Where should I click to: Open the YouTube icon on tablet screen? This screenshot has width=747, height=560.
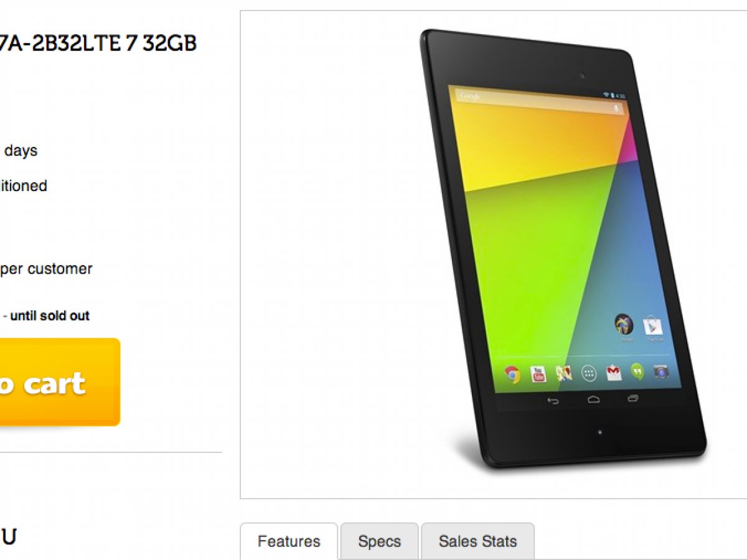coord(538,374)
